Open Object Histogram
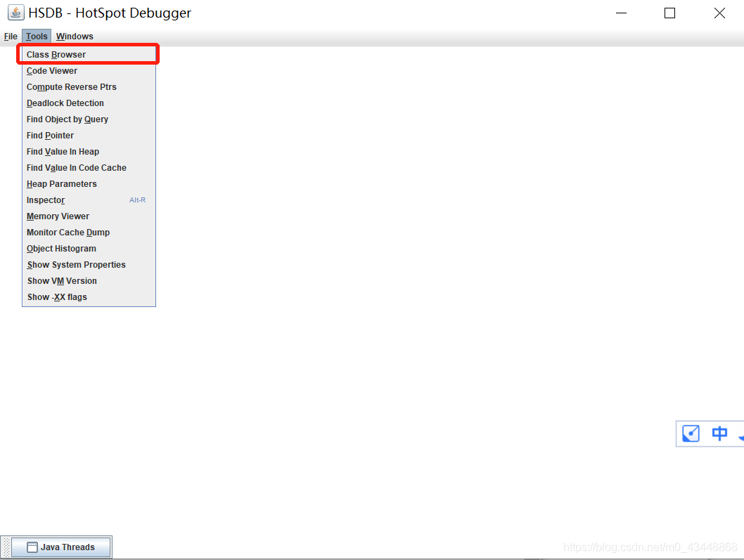 click(x=89, y=248)
